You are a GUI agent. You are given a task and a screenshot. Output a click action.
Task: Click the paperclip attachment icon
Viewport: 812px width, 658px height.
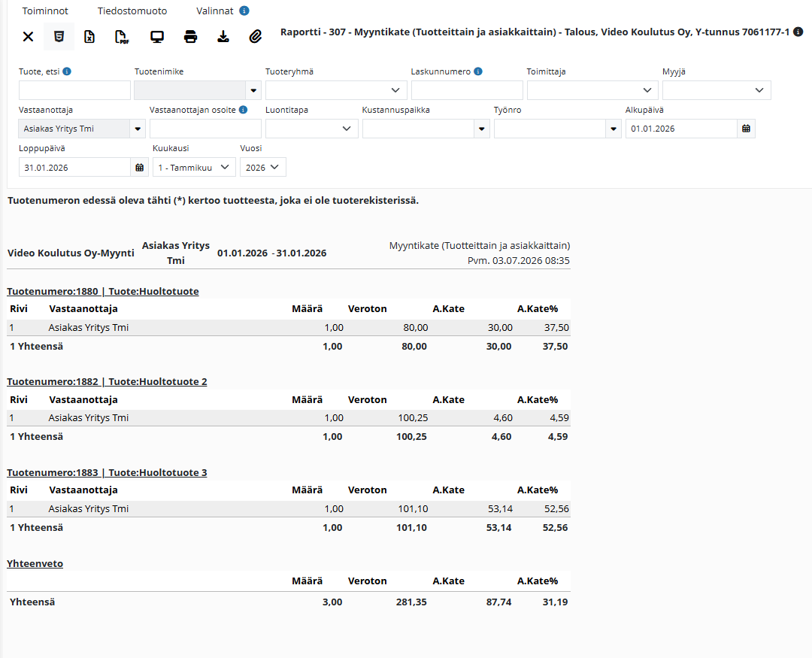click(x=256, y=36)
